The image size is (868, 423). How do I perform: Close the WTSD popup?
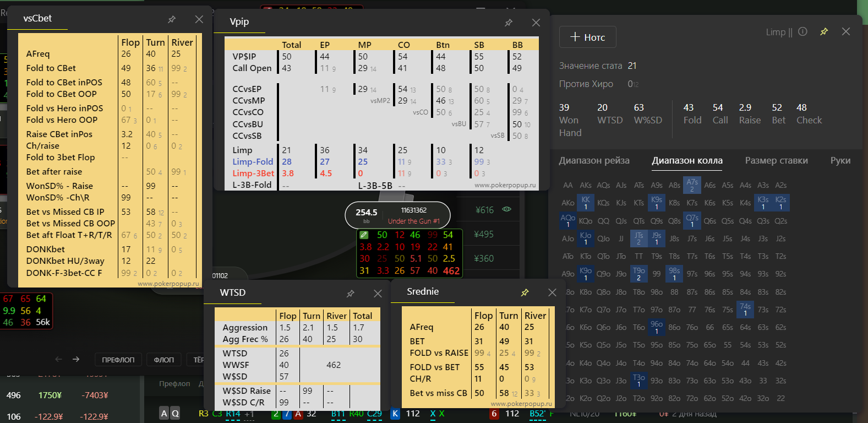(x=378, y=294)
